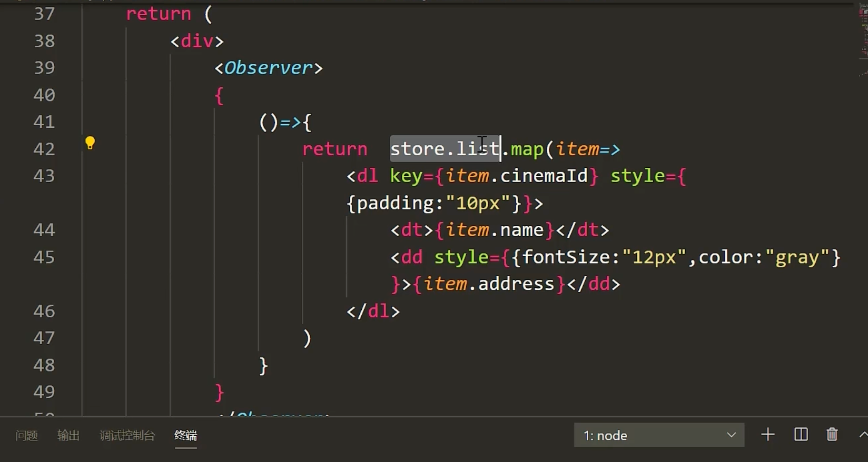
Task: Kill terminal using the trash icon
Action: click(832, 435)
